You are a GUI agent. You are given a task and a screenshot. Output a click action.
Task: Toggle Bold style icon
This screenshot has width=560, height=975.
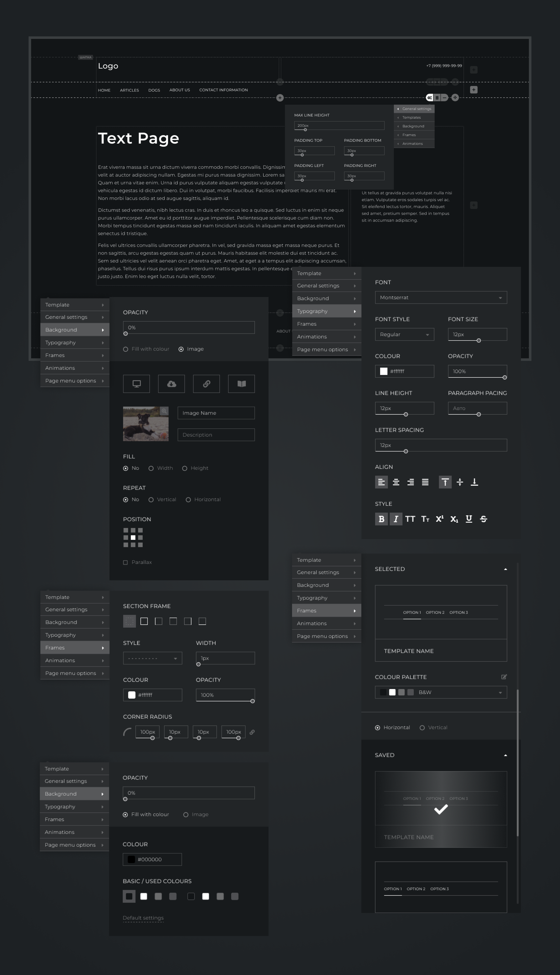coord(381,519)
